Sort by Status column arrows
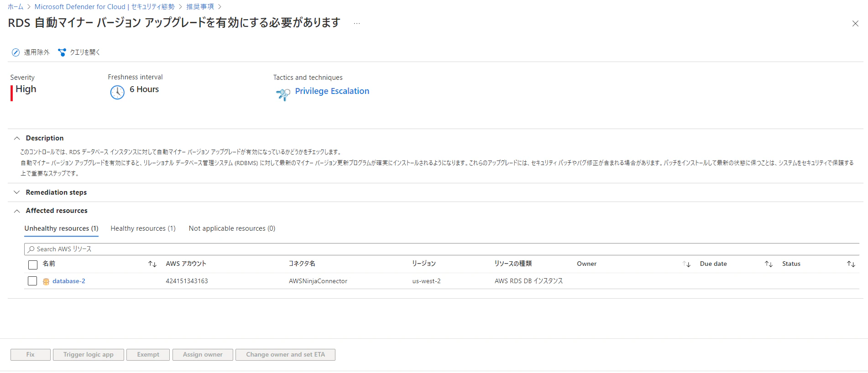 coord(851,264)
